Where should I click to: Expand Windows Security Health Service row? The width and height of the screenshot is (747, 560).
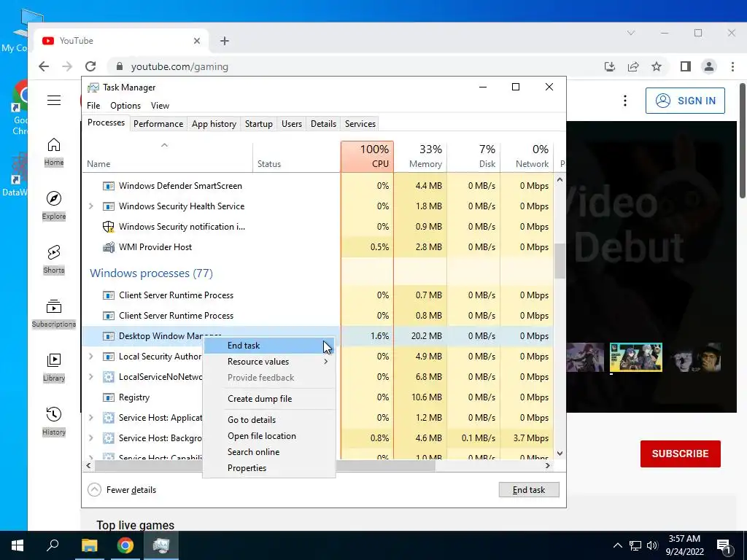click(x=91, y=206)
